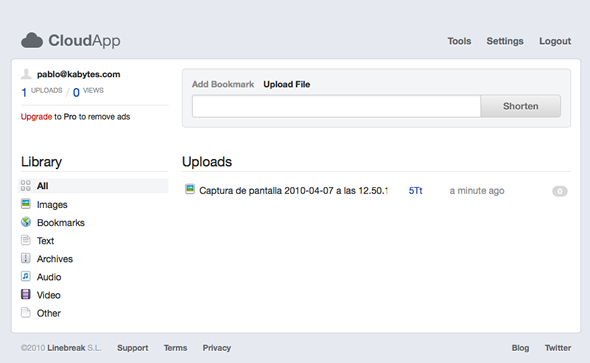The width and height of the screenshot is (590, 363).
Task: Switch to the Add Bookmark tab
Action: pyautogui.click(x=223, y=84)
